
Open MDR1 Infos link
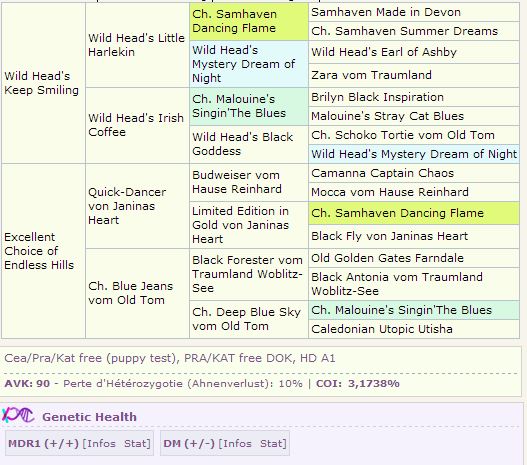101,443
